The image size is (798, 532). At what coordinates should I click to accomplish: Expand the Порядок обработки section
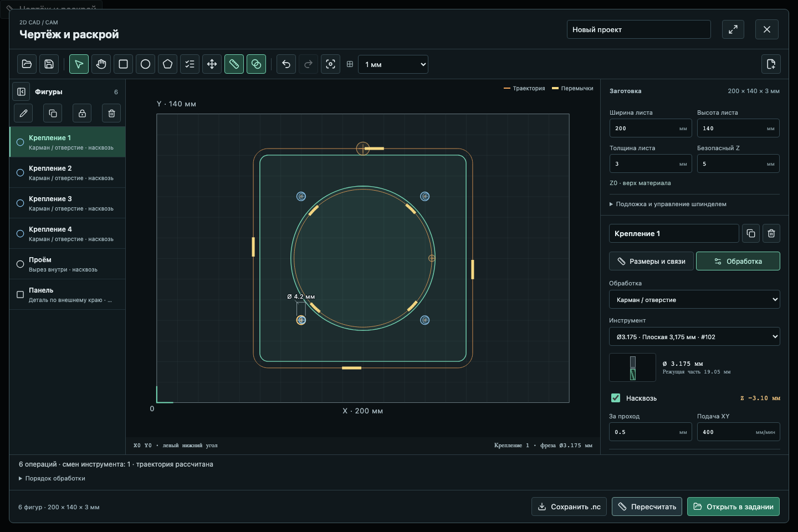(x=52, y=478)
